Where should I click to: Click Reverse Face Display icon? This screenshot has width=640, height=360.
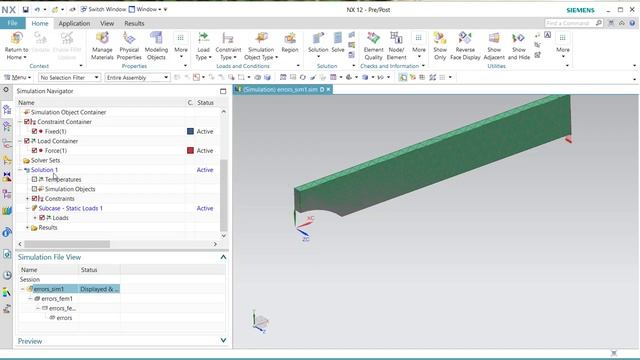coord(465,38)
